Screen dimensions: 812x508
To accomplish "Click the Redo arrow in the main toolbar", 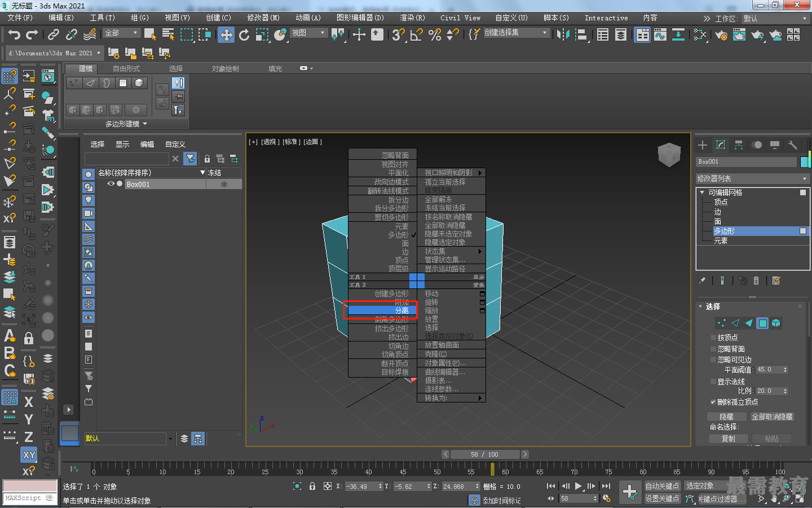I will (x=32, y=35).
